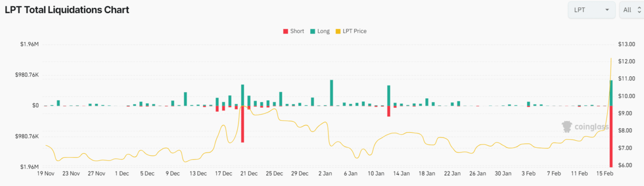The height and width of the screenshot is (186, 644).
Task: Click the coinglass watermark logo icon
Action: [567, 127]
